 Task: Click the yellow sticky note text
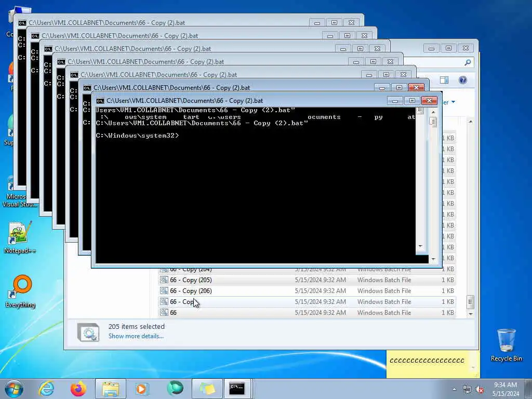427,361
